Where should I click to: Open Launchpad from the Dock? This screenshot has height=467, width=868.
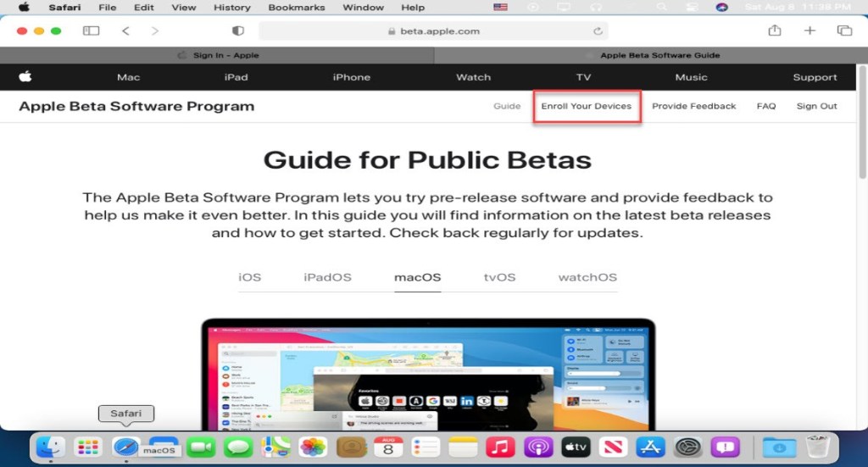point(88,447)
